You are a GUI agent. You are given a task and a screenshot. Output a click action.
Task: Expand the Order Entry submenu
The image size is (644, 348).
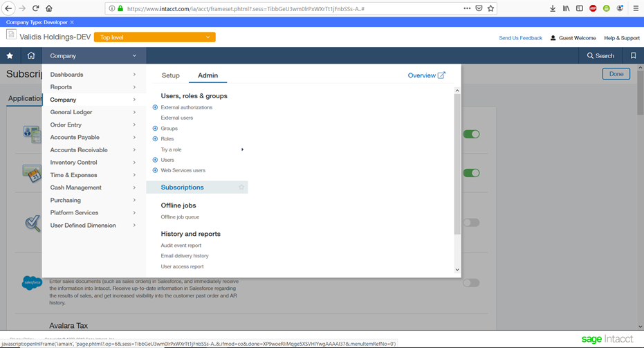coord(134,125)
